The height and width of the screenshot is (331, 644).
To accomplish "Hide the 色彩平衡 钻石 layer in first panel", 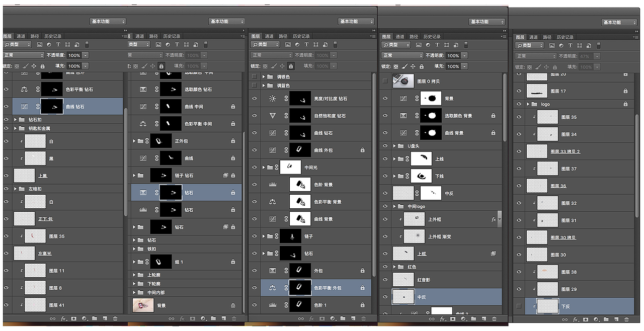I will (x=7, y=89).
